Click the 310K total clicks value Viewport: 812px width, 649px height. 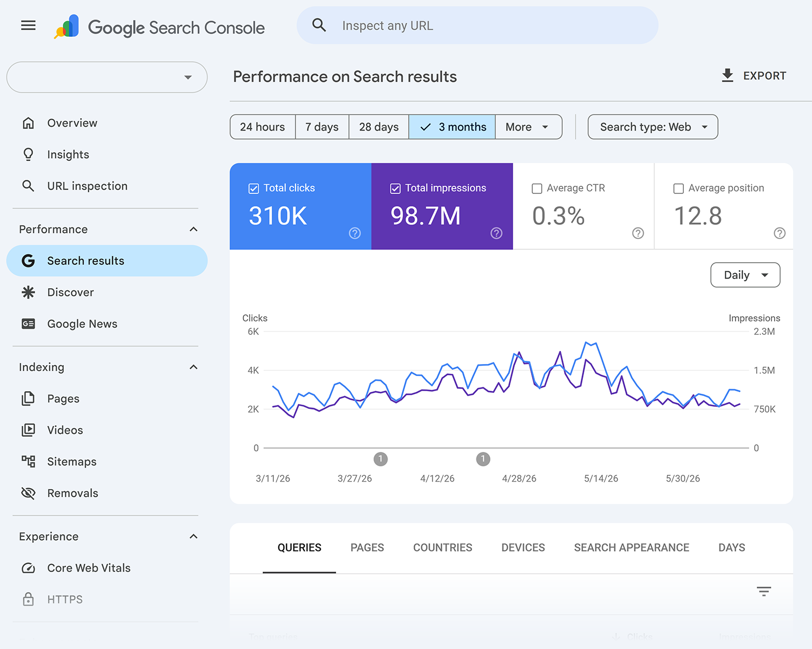tap(278, 216)
